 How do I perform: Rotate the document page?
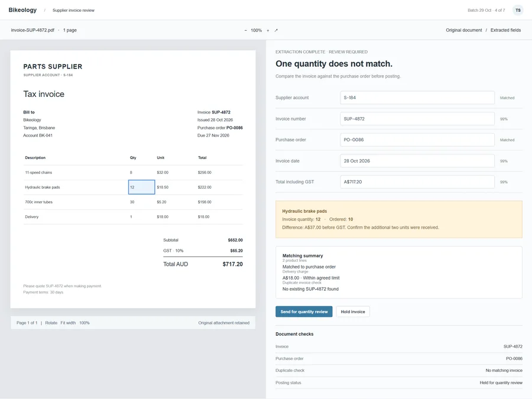coord(51,323)
